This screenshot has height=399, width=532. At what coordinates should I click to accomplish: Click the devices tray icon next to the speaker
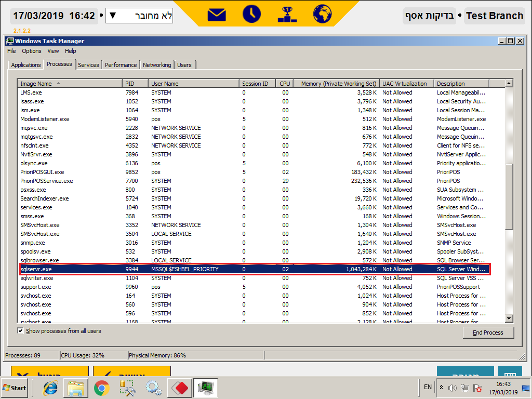tap(465, 388)
